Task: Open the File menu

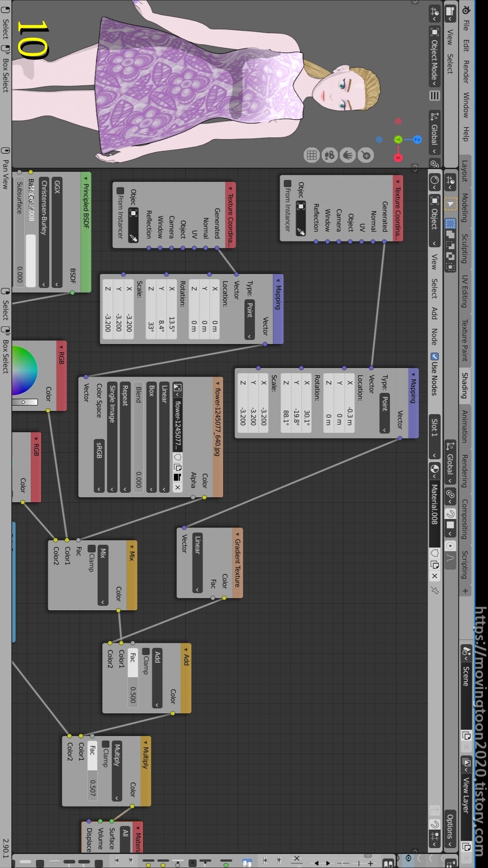Action: coord(466,25)
